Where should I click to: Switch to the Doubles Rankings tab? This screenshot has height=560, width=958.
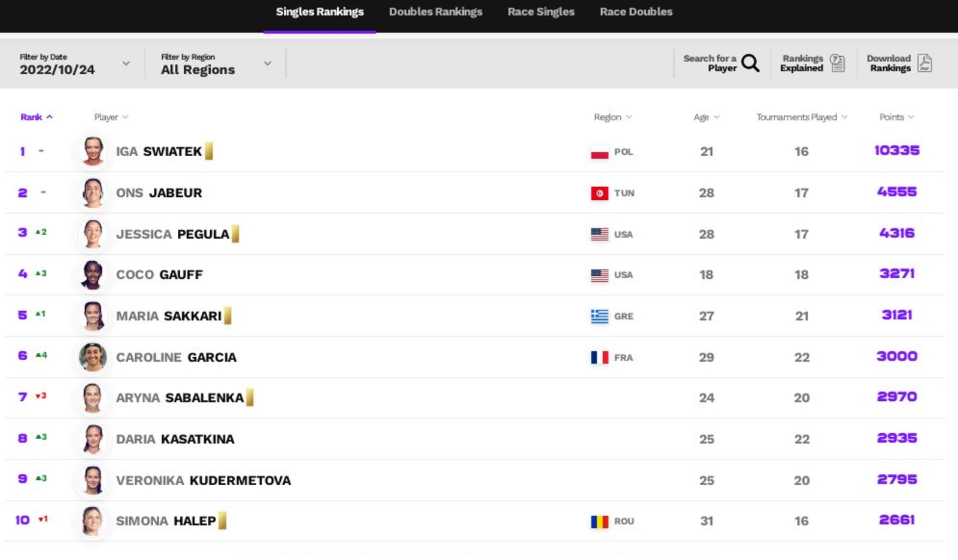click(x=435, y=12)
